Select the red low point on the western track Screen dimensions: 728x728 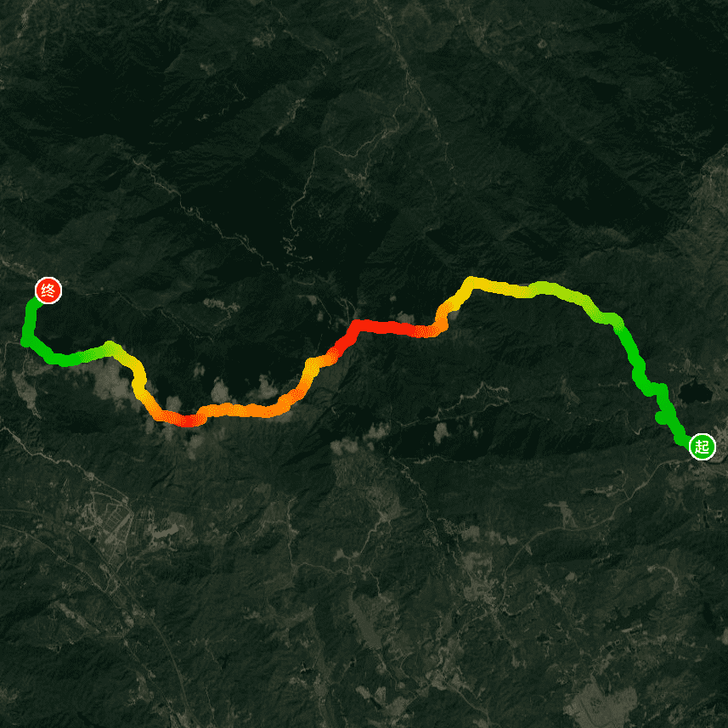click(188, 420)
